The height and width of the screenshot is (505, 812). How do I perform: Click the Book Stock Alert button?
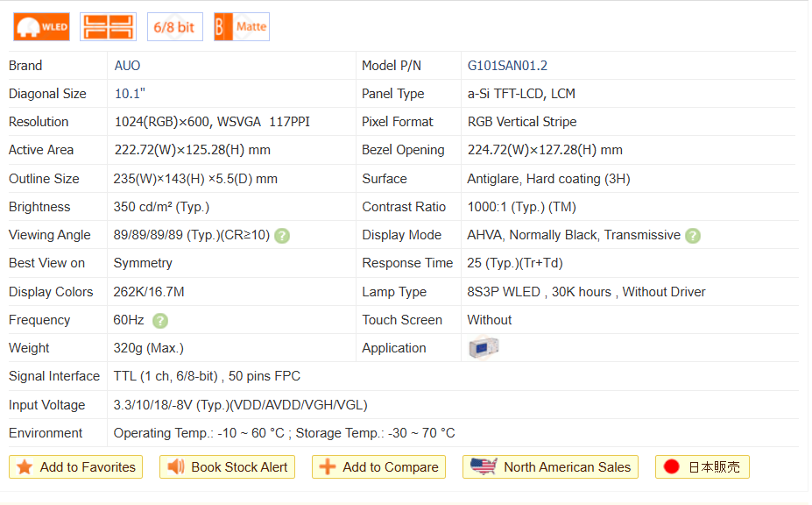(x=227, y=467)
